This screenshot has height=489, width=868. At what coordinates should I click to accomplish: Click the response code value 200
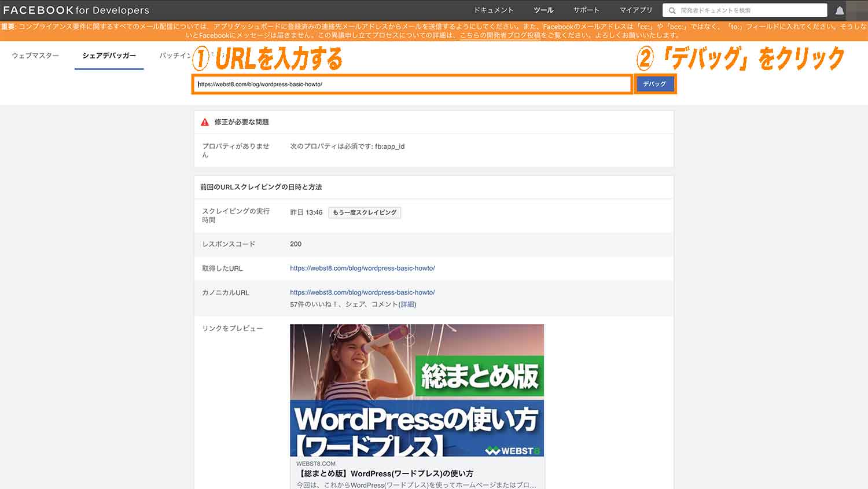[296, 244]
